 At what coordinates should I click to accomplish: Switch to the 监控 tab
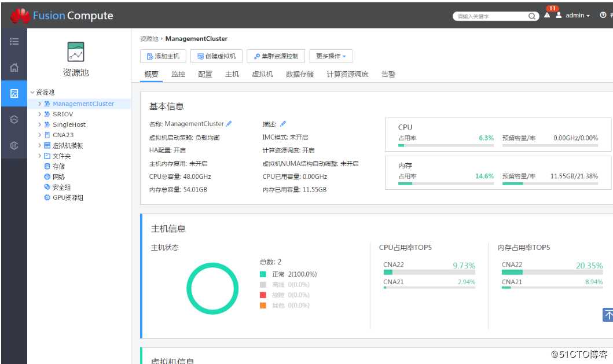[178, 74]
